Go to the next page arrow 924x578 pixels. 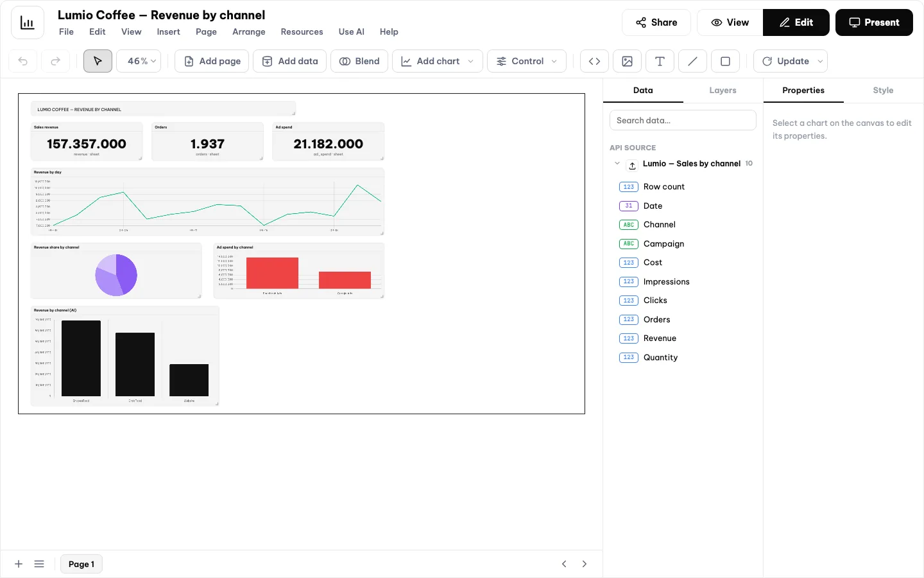585,564
